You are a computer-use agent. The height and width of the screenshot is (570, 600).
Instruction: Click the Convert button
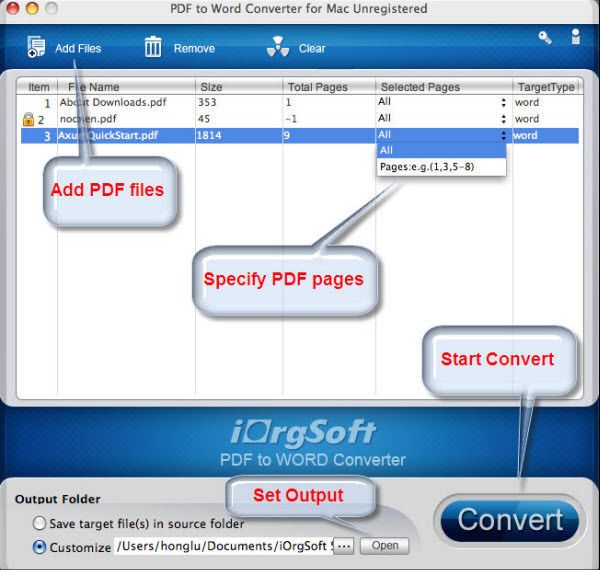pos(510,520)
